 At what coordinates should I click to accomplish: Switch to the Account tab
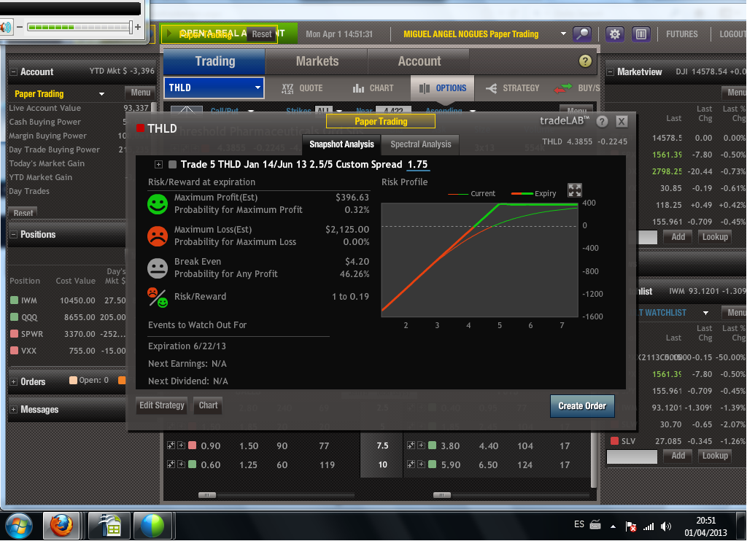[419, 61]
